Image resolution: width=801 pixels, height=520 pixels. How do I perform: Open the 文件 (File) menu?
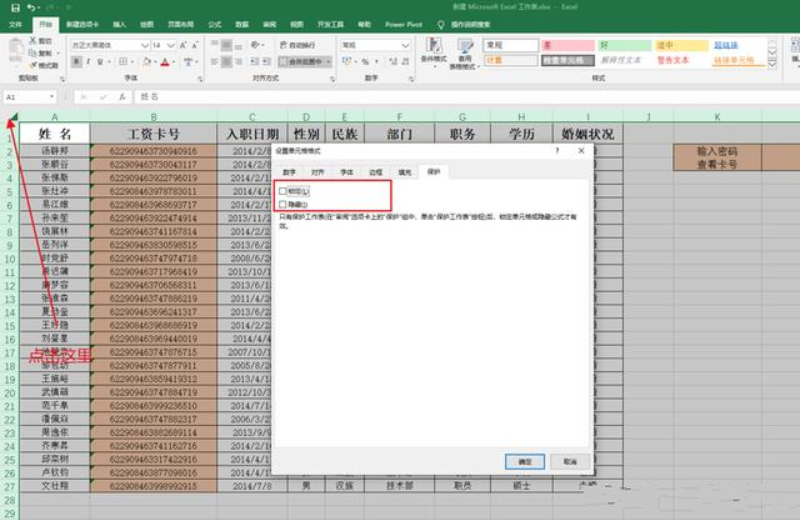(15, 25)
